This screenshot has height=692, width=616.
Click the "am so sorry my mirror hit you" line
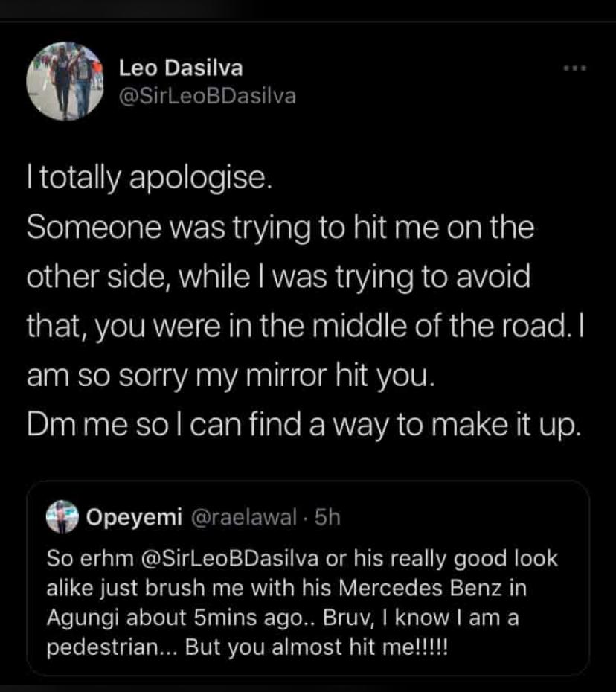228,374
